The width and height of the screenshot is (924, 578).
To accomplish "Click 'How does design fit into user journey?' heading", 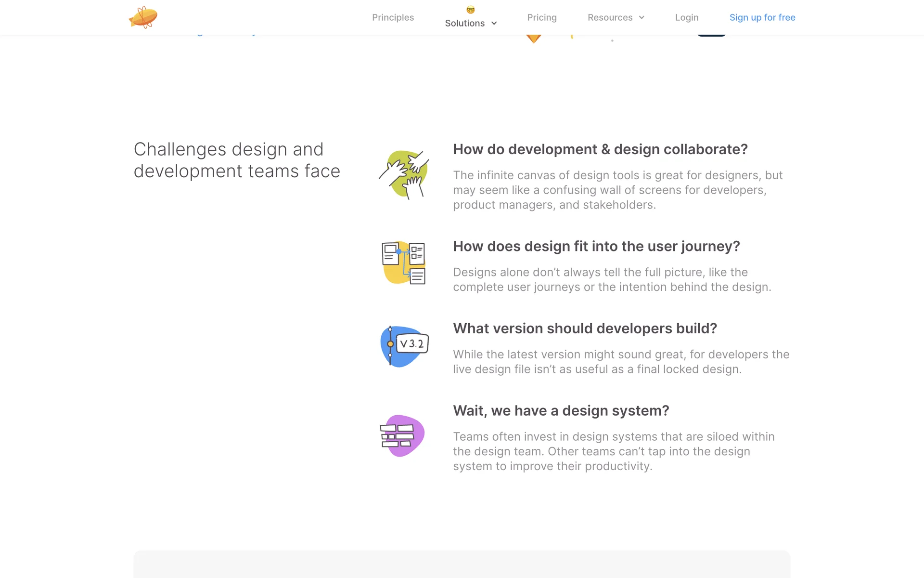I will coord(596,246).
